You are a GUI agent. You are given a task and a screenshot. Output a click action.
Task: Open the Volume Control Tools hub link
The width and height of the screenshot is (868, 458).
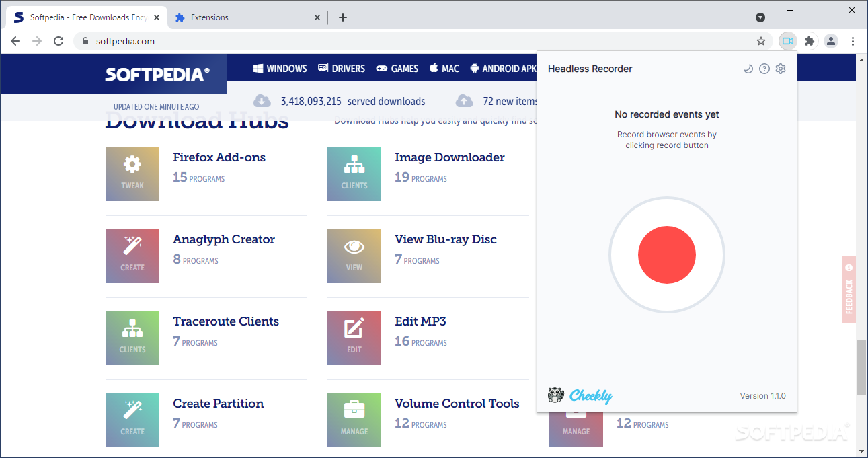[457, 404]
